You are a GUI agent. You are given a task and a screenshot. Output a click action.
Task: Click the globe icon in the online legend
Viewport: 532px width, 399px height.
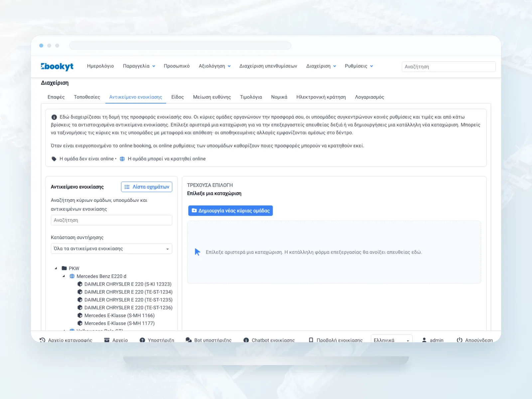point(122,159)
